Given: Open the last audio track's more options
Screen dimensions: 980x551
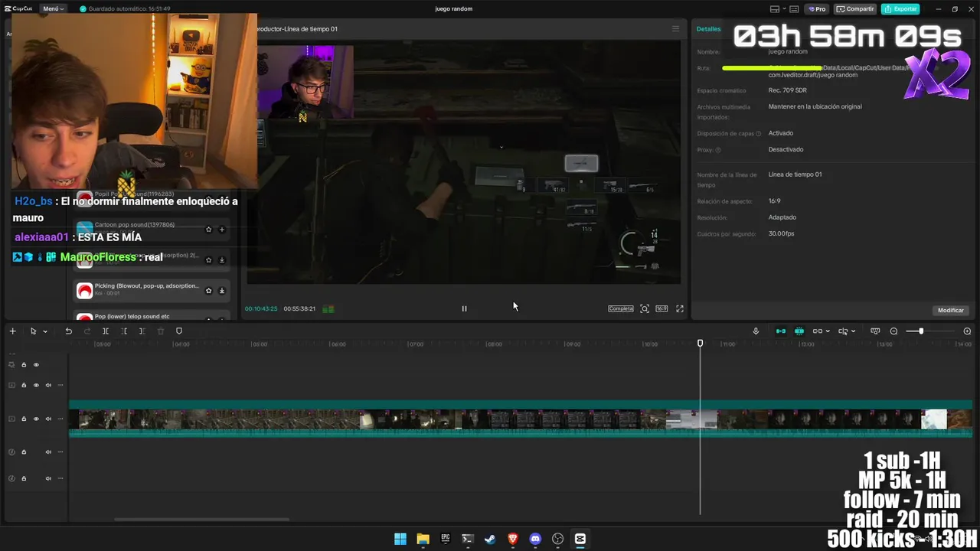Looking at the screenshot, I should [x=60, y=478].
